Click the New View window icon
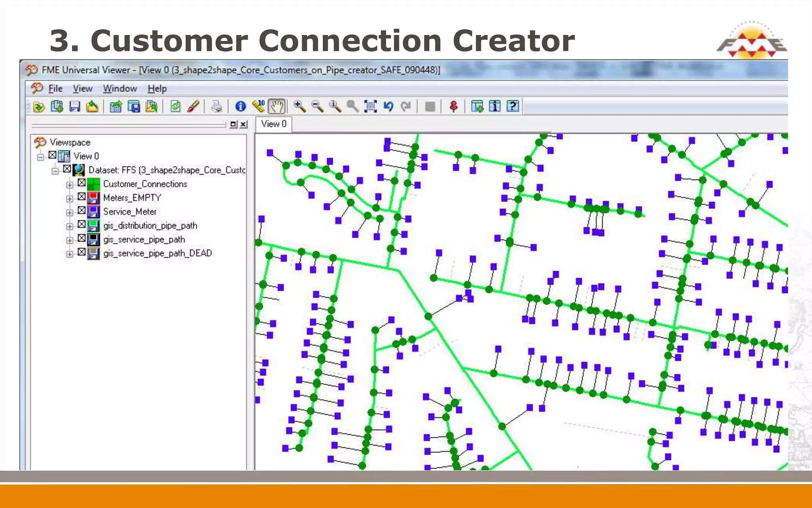812x508 pixels. [477, 107]
